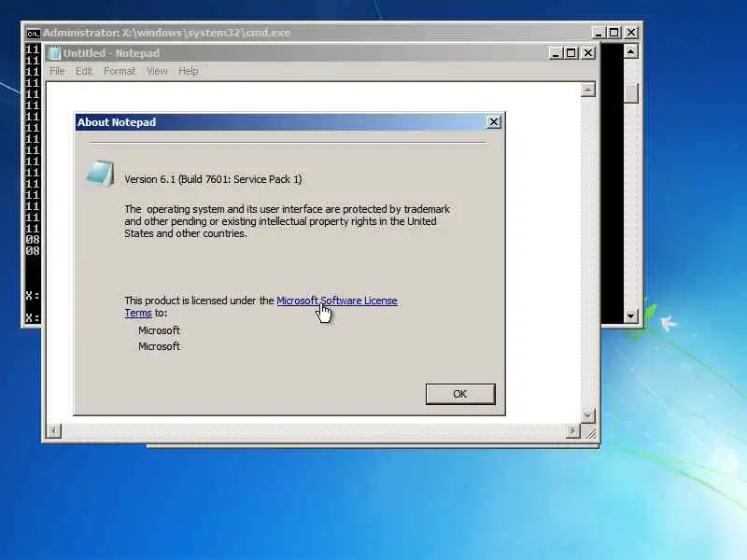Image resolution: width=747 pixels, height=560 pixels.
Task: Close the cmd.exe Administrator window
Action: [x=631, y=33]
